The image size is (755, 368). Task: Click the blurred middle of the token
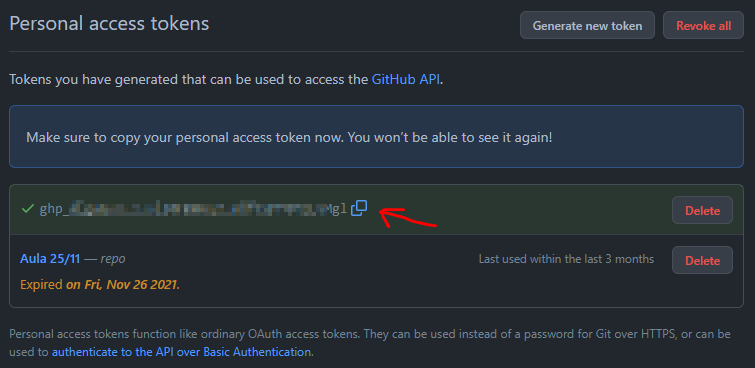[x=195, y=209]
